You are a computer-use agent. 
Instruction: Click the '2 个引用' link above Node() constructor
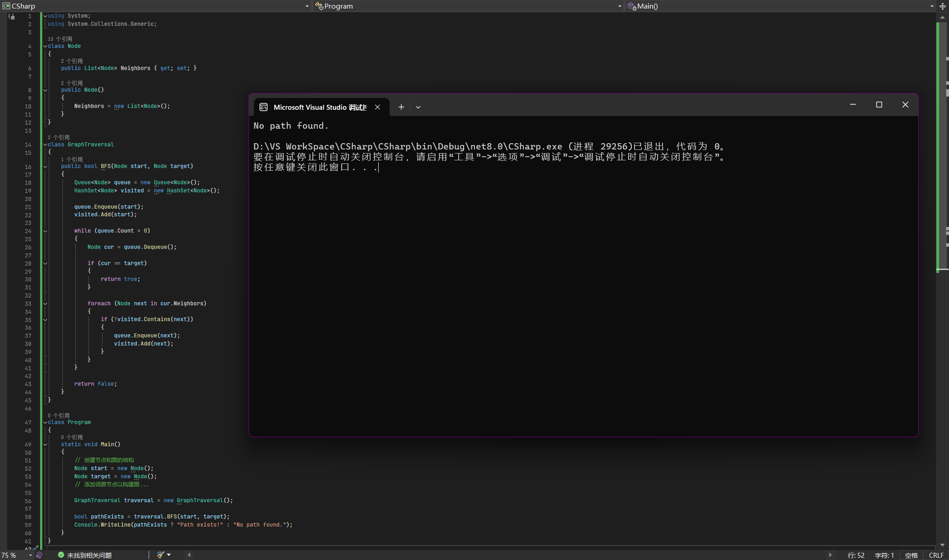[72, 83]
